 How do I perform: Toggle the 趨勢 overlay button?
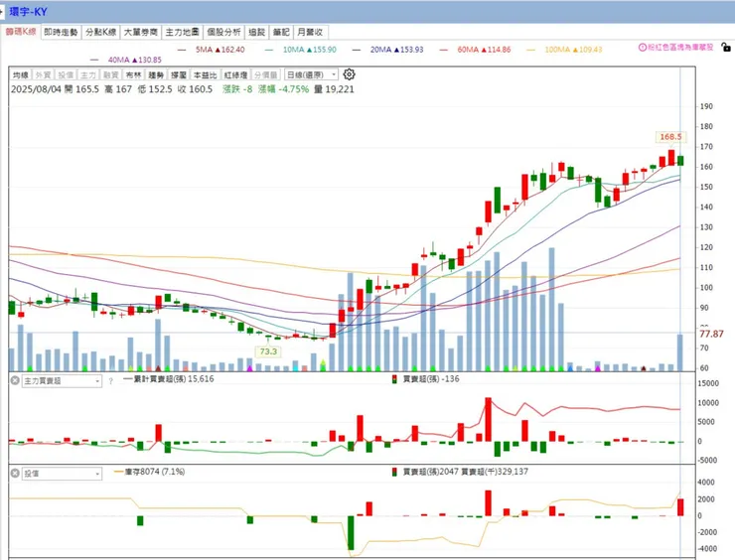(156, 75)
